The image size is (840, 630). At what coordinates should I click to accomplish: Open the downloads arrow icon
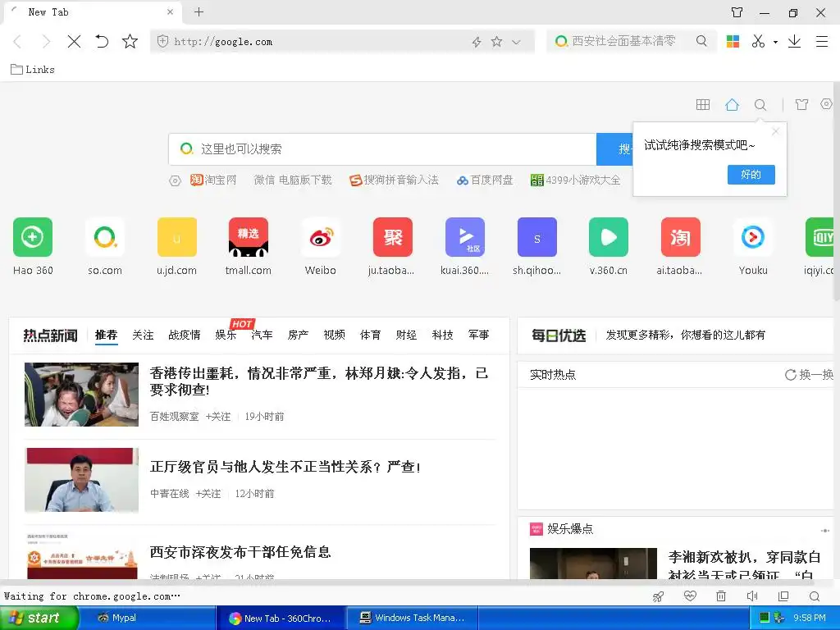pyautogui.click(x=794, y=41)
